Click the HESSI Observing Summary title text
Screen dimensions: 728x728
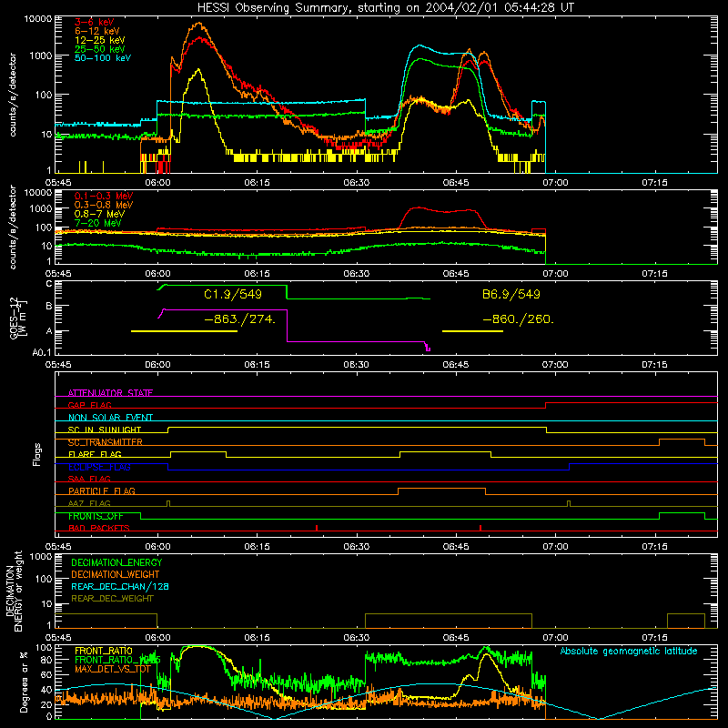tap(385, 8)
